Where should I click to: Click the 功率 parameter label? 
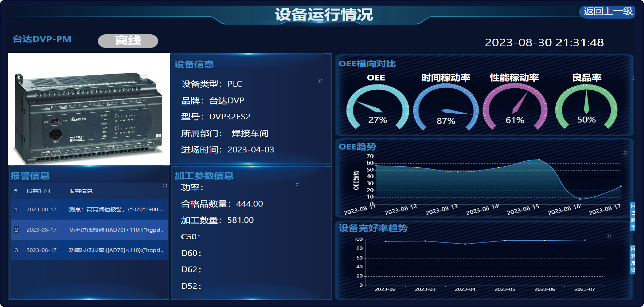(192, 188)
